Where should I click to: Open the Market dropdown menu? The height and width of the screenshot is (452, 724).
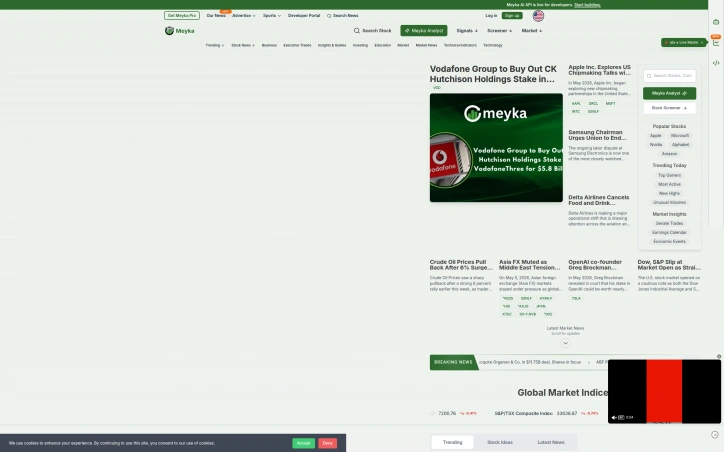532,30
